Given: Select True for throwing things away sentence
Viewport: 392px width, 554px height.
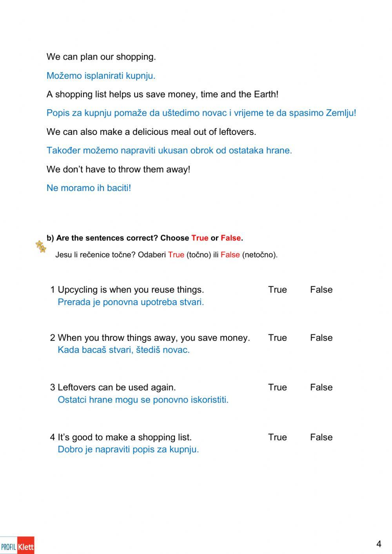Looking at the screenshot, I should [277, 338].
